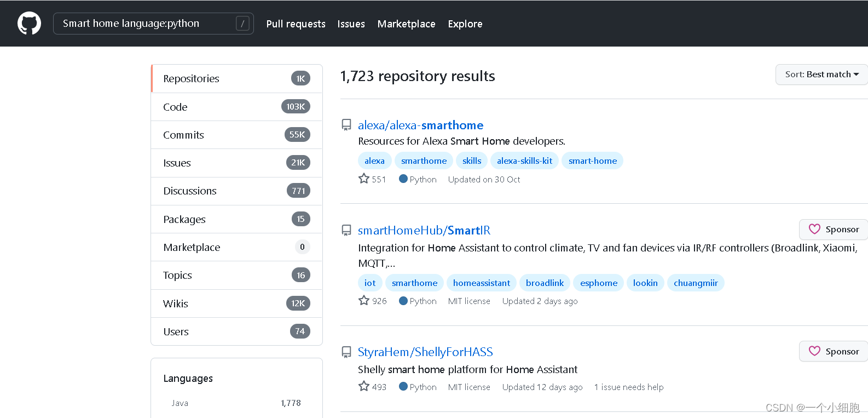Viewport: 868px width, 418px height.
Task: Click the 'homeassistant' topic tag
Action: click(481, 283)
